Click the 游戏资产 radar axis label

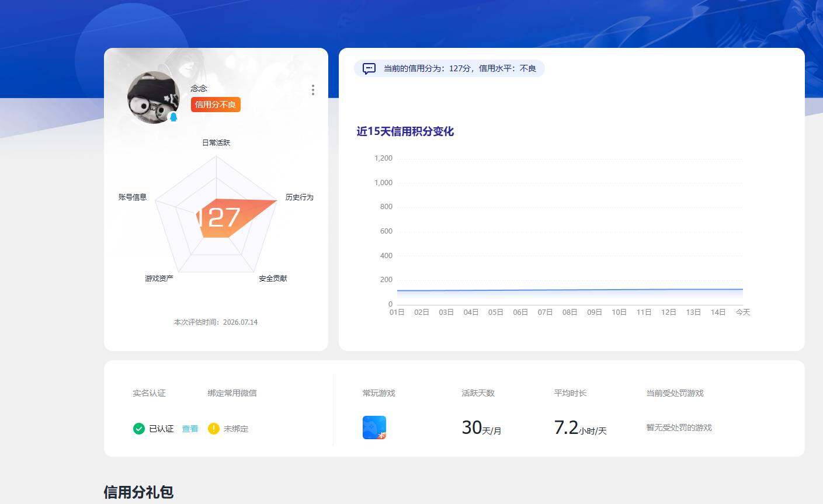point(159,279)
